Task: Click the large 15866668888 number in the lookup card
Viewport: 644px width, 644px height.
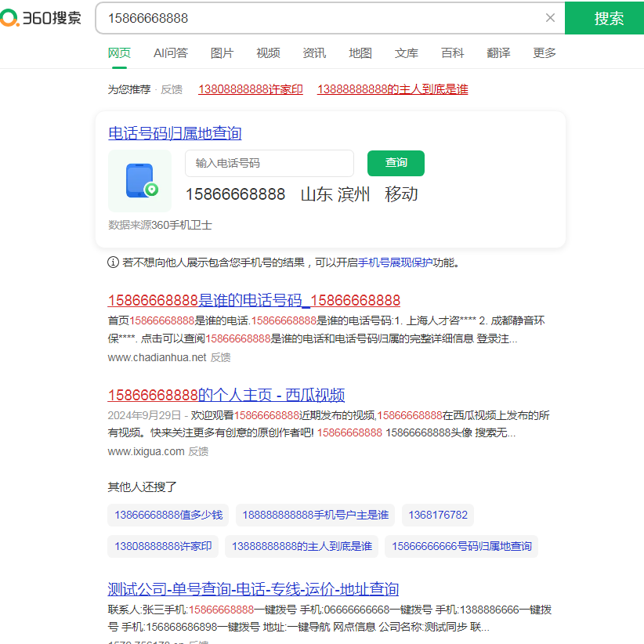Action: click(x=235, y=194)
